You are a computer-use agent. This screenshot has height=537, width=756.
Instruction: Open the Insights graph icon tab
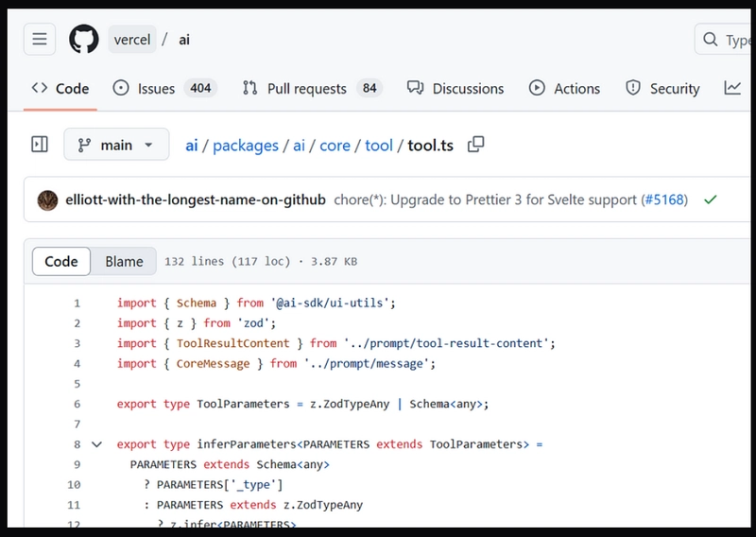coord(732,88)
